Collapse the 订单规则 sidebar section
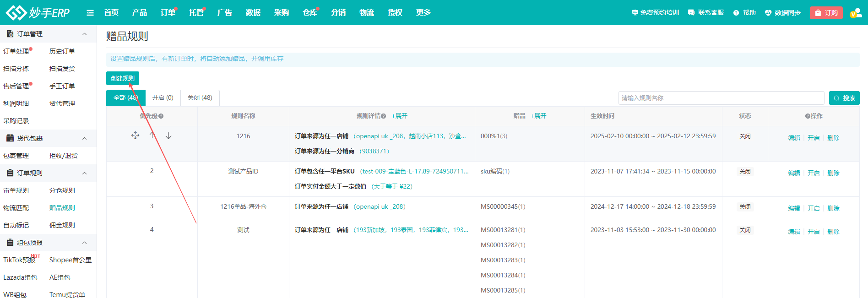This screenshot has width=868, height=298. click(x=84, y=173)
